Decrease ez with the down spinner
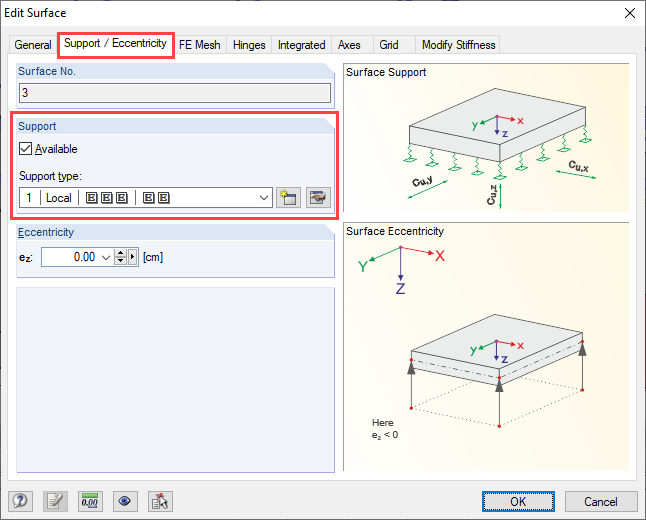The height and width of the screenshot is (520, 646). [120, 261]
